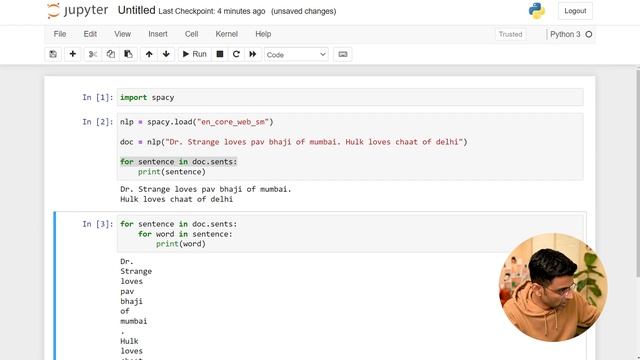Click output 'Dr. Strange loves pav bhaji of mumbai.'
Viewport: 640px width, 360px height.
[x=206, y=189]
